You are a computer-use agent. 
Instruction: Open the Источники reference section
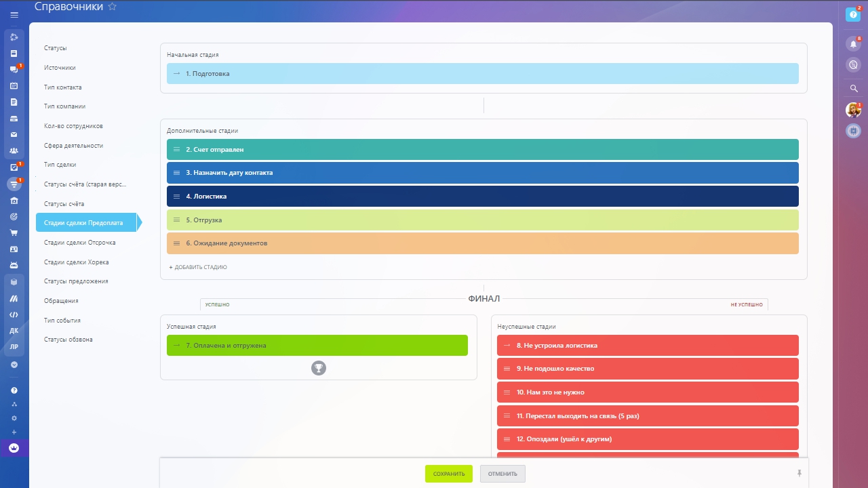(60, 68)
